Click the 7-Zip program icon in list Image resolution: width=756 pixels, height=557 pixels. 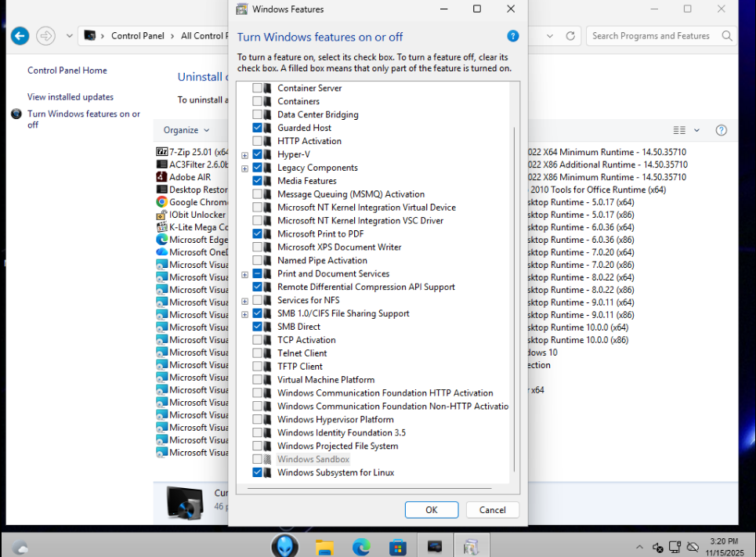click(x=162, y=152)
